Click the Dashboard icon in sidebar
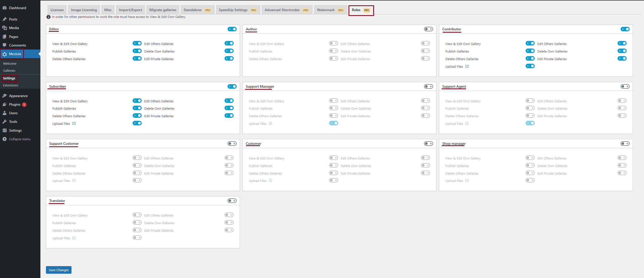 pos(5,8)
